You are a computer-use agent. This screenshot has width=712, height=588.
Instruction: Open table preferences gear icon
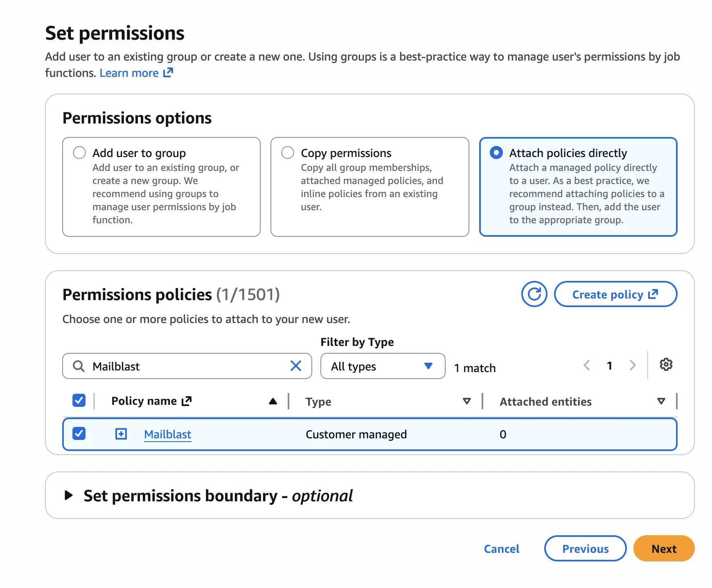point(666,364)
